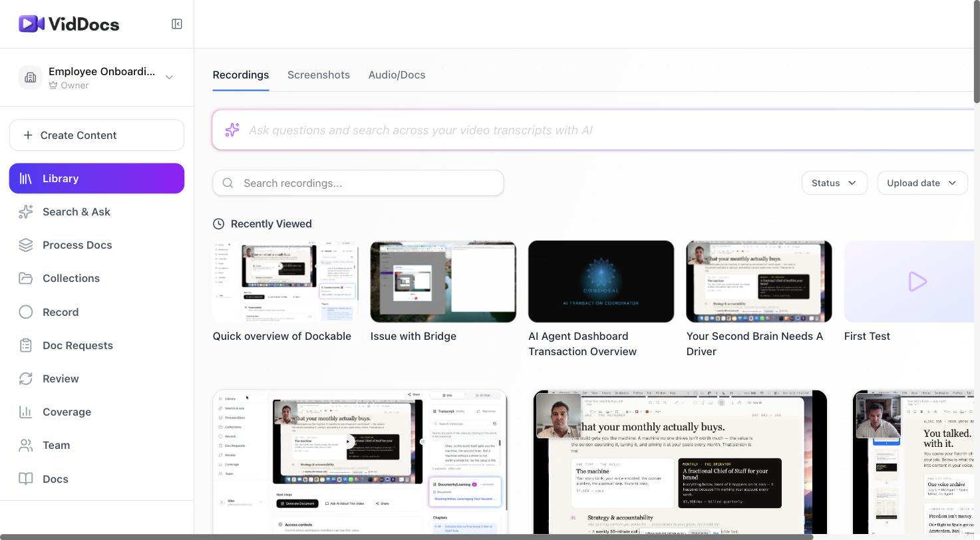Viewport: 980px width, 540px height.
Task: Focus the Search recordings field
Action: click(358, 183)
